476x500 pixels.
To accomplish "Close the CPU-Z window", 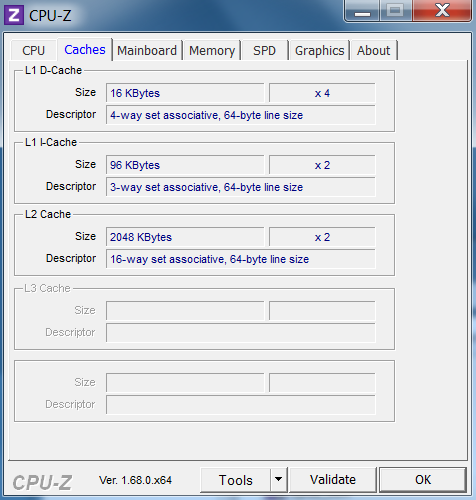I will [442, 11].
